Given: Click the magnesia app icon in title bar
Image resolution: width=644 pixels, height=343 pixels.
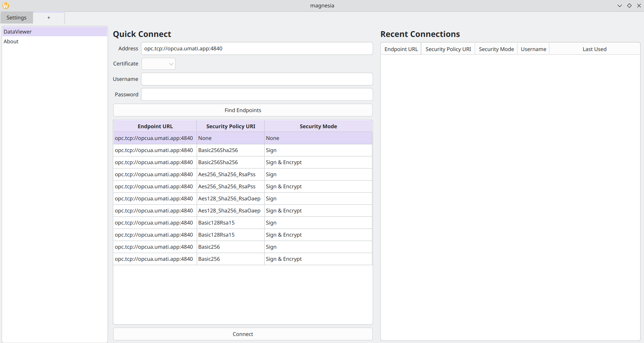Looking at the screenshot, I should pyautogui.click(x=6, y=6).
